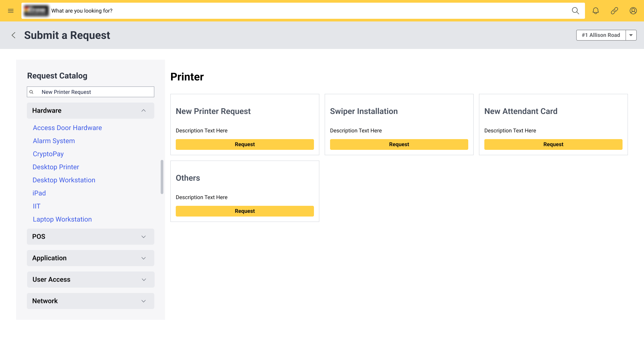Click the blurred company logo
The image size is (644, 362).
36,11
